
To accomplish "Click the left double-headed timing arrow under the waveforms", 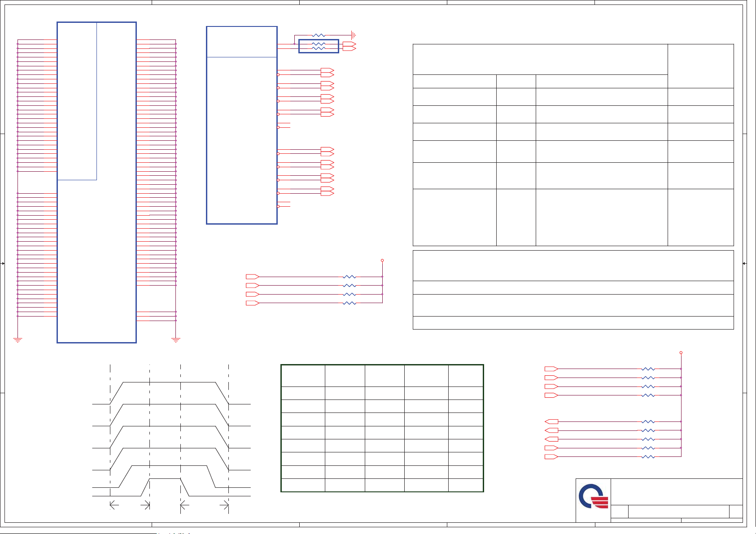I will click(130, 506).
